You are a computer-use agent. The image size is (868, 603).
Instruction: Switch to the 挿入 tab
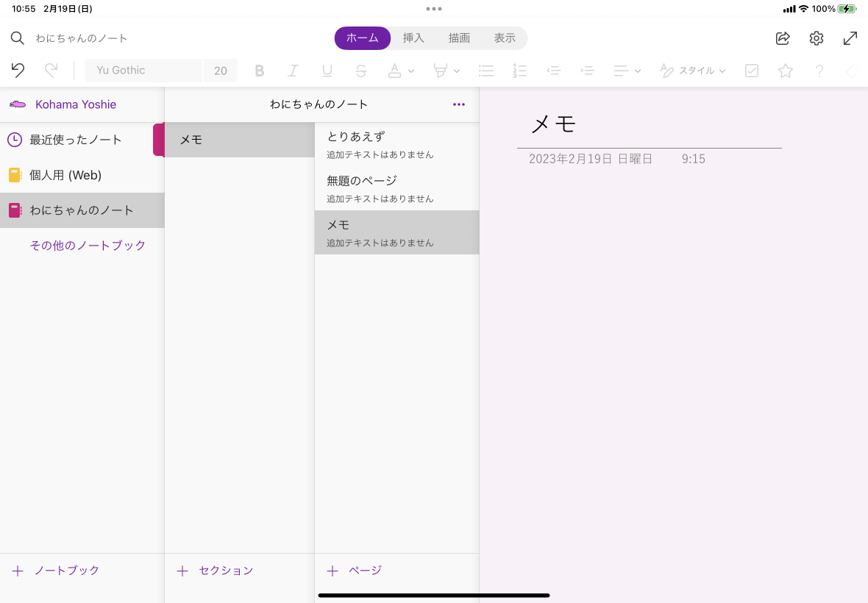click(x=413, y=38)
